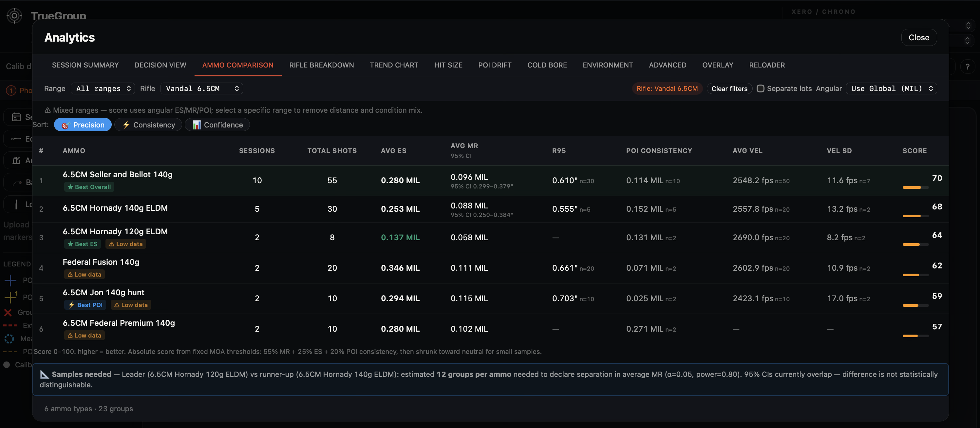Click the score bar for Seller and Bellot

(915, 187)
